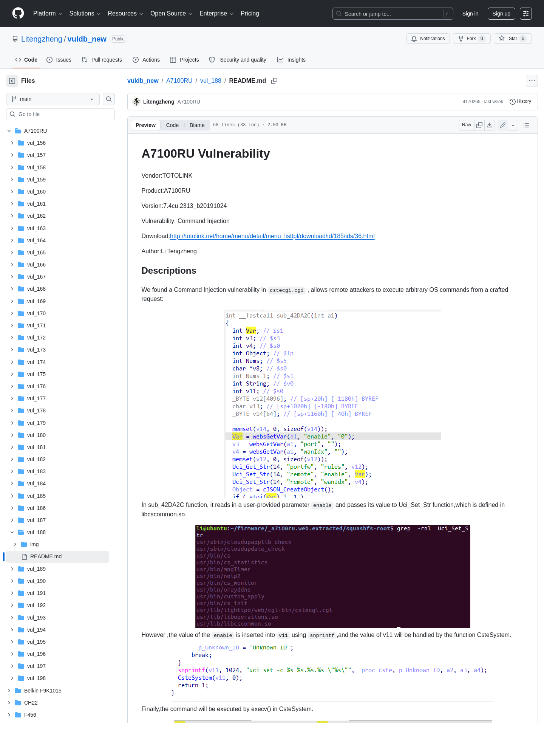This screenshot has width=544, height=756.
Task: Focus the Go to file field
Action: click(60, 114)
